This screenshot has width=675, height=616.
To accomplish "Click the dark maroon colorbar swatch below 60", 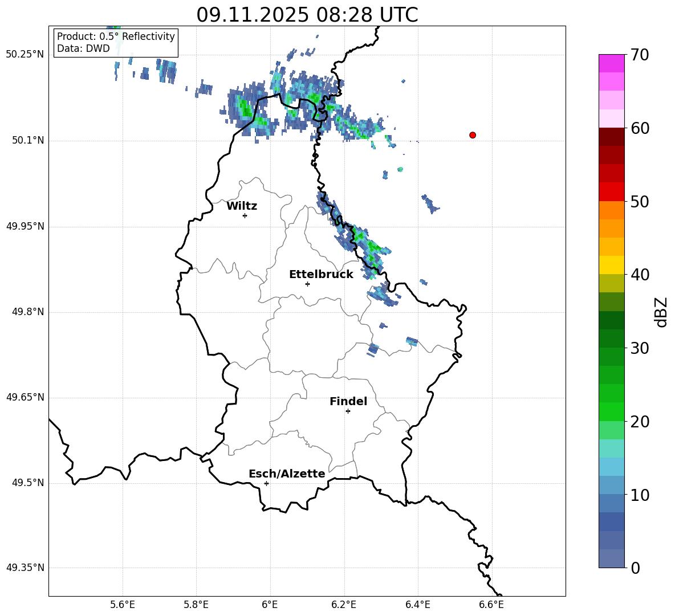I will coord(611,137).
